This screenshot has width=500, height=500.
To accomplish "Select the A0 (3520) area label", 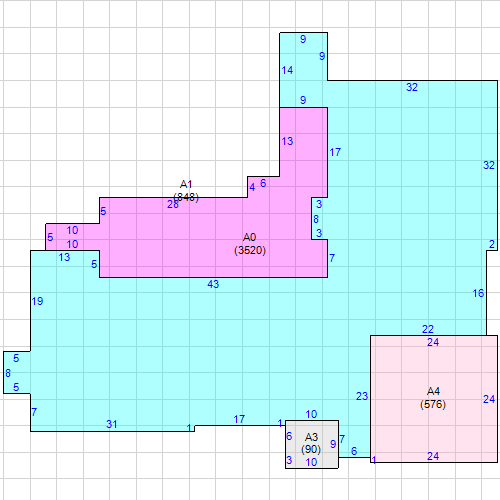I will pyautogui.click(x=250, y=244).
